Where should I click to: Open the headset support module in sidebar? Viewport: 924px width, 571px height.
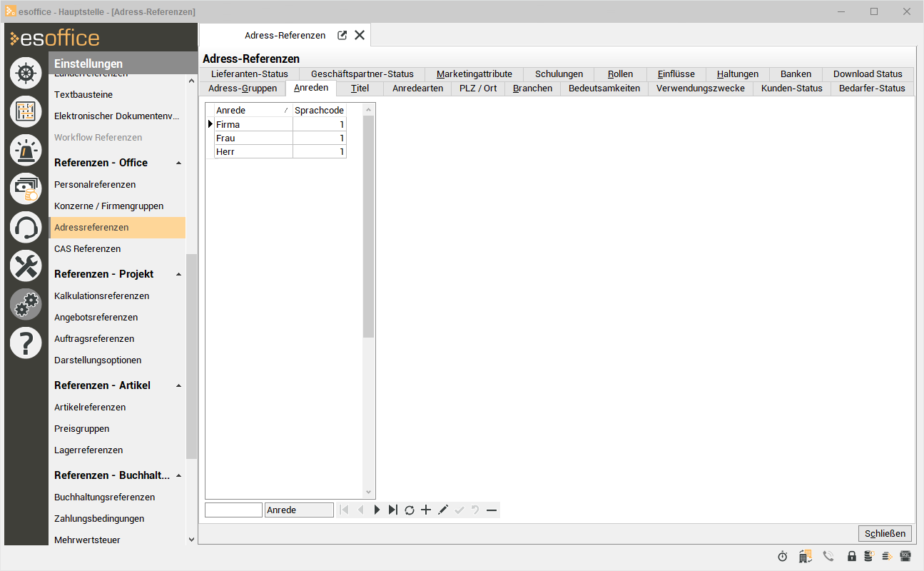coord(26,228)
